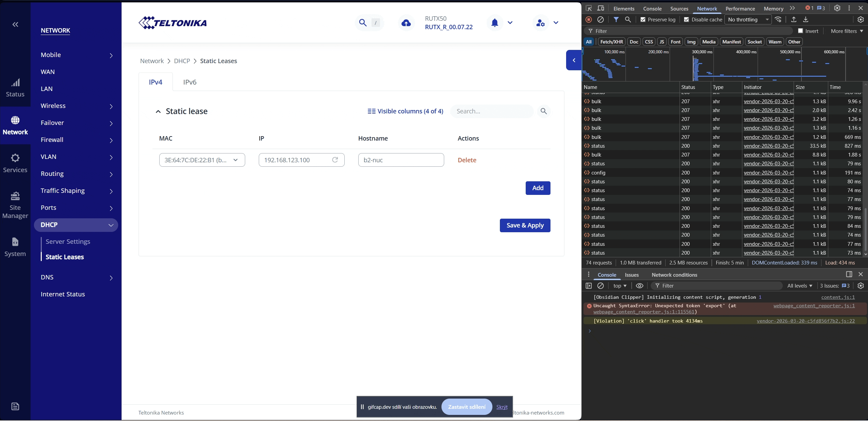Enable the Invert filter checkbox

pyautogui.click(x=800, y=31)
